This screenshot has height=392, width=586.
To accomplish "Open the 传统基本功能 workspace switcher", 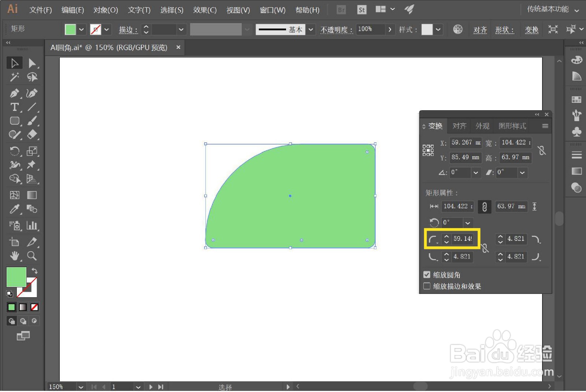I will pyautogui.click(x=553, y=10).
